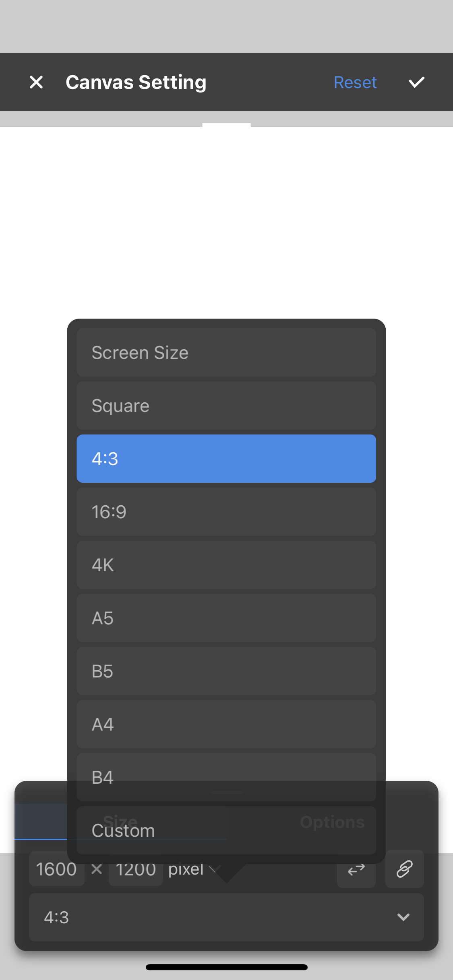This screenshot has height=980, width=453.
Task: Choose the 4K canvas preset
Action: coord(226,565)
